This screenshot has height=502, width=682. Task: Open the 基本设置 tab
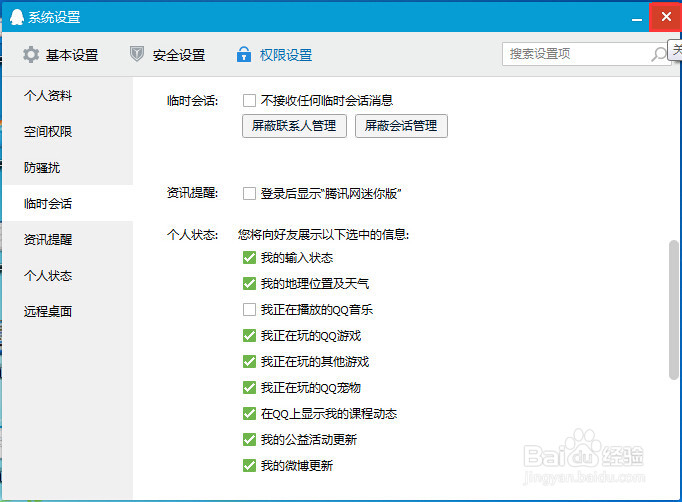pyautogui.click(x=61, y=55)
